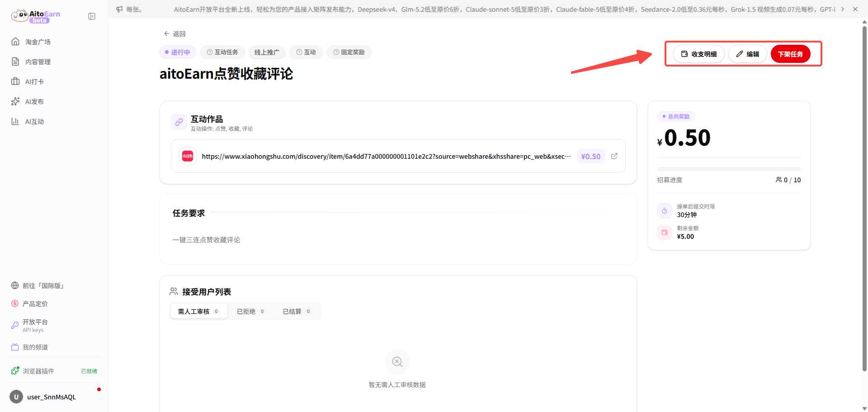The width and height of the screenshot is (868, 412).
Task: Click the empty-state search icon
Action: click(397, 362)
